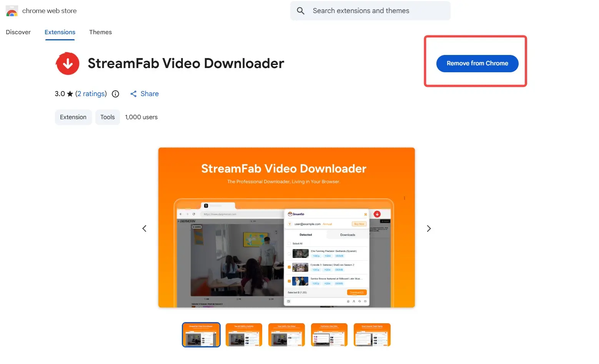
Task: Click the StreamFab red download logo
Action: point(68,63)
